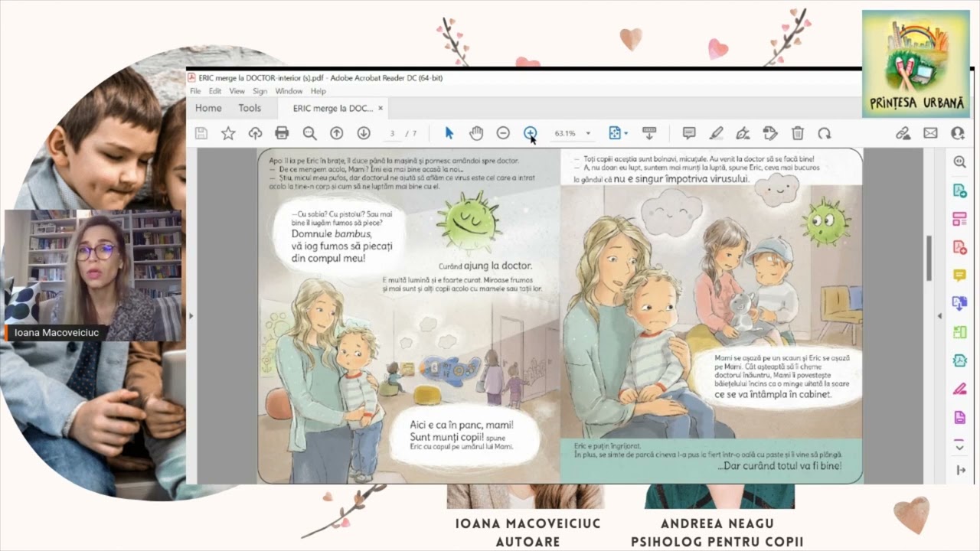The image size is (980, 551).
Task: Print the document with printer icon
Action: click(x=282, y=133)
